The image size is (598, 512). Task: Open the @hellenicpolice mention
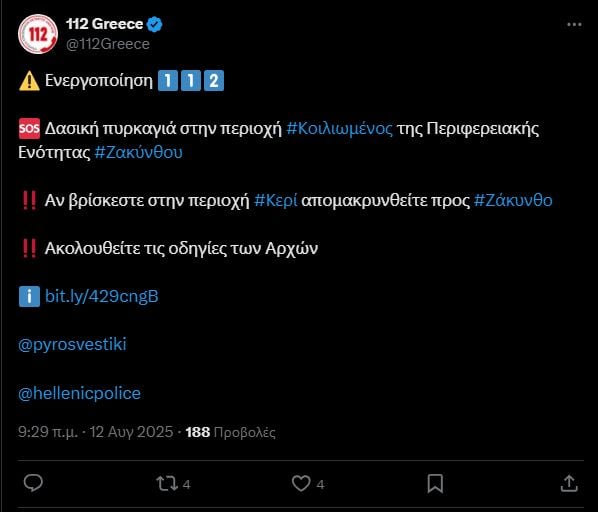(79, 393)
